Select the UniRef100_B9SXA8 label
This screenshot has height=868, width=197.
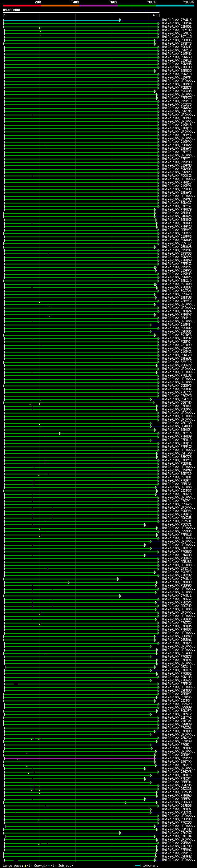177,91
